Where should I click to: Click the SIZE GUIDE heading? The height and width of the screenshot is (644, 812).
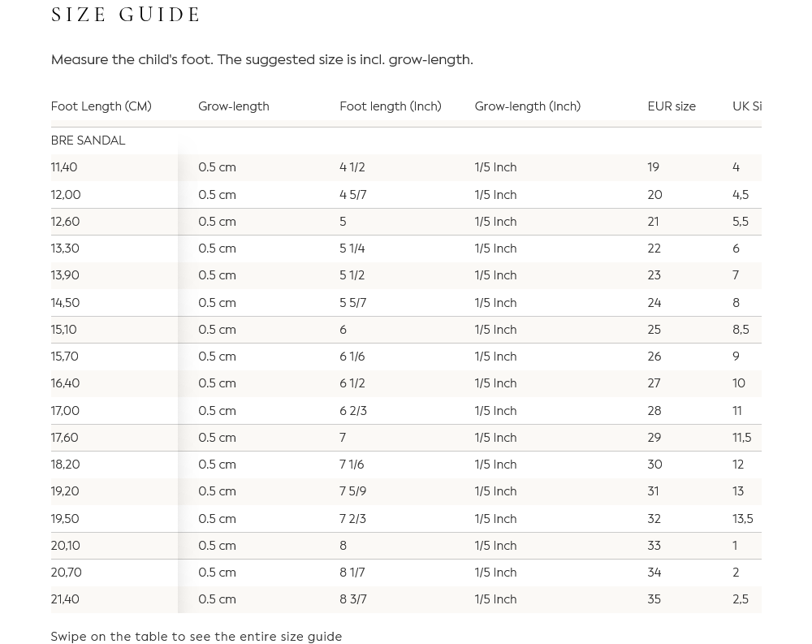pyautogui.click(x=126, y=15)
